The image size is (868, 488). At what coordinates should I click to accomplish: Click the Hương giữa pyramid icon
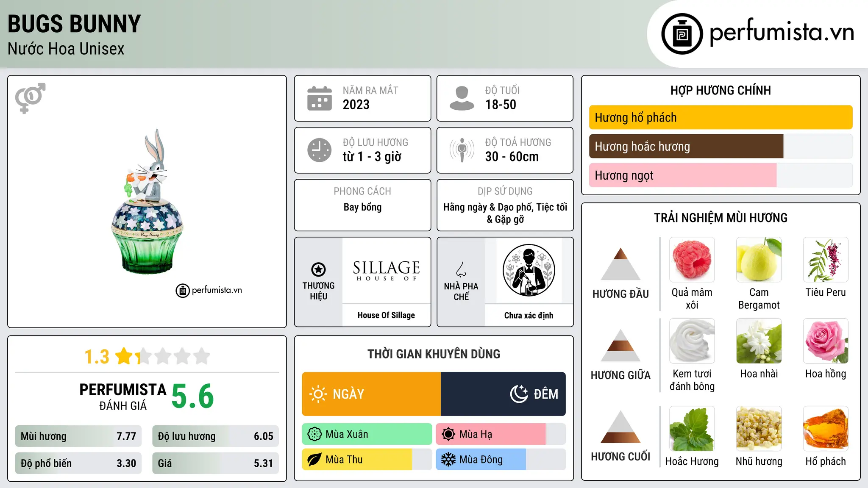(x=620, y=345)
